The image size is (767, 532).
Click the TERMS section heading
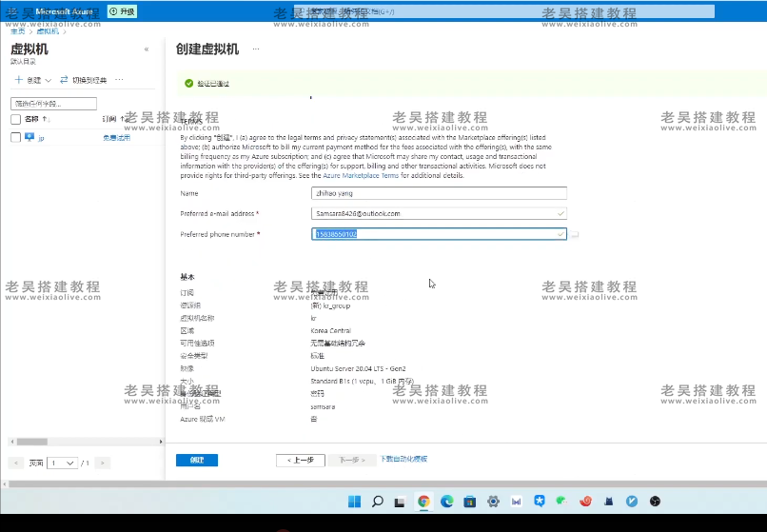pyautogui.click(x=190, y=122)
